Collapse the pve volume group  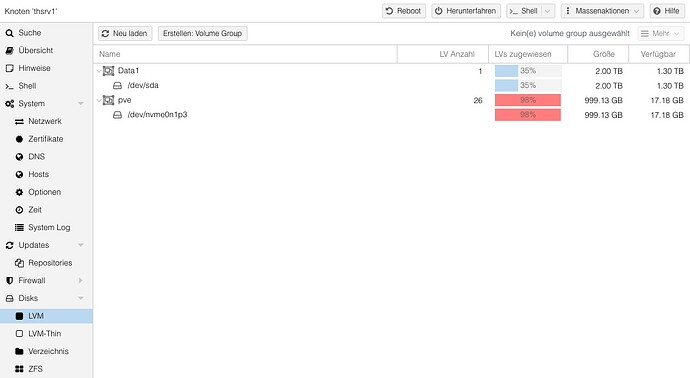pyautogui.click(x=99, y=100)
